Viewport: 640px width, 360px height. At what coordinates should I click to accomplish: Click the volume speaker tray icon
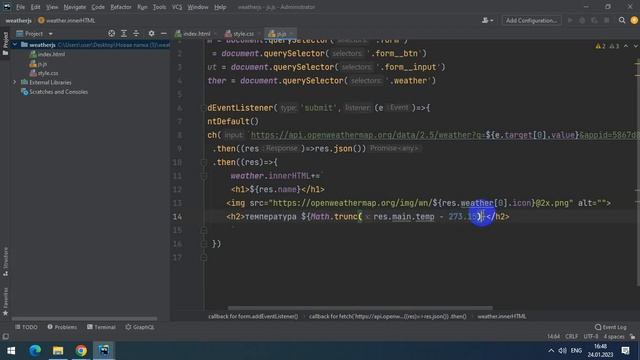point(562,351)
